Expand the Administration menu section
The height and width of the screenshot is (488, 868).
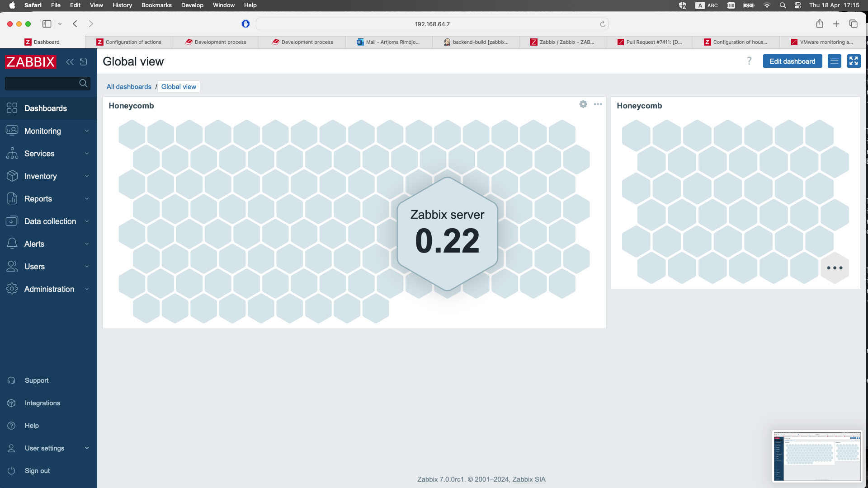tap(48, 289)
